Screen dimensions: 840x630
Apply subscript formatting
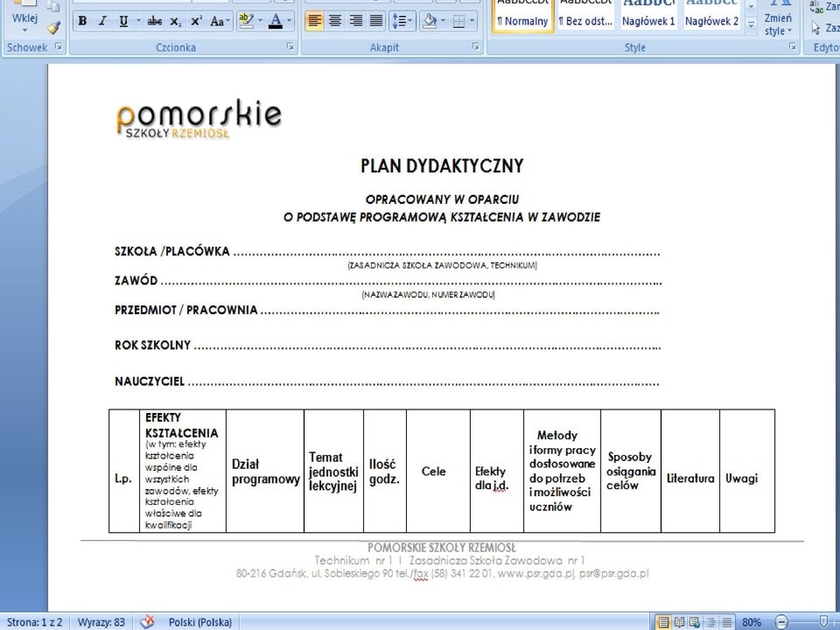[175, 21]
